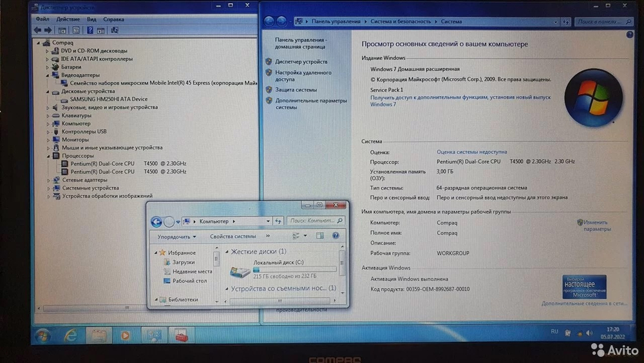644x363 pixels.
Task: Select Устройства обработки изображений category
Action: point(107,196)
